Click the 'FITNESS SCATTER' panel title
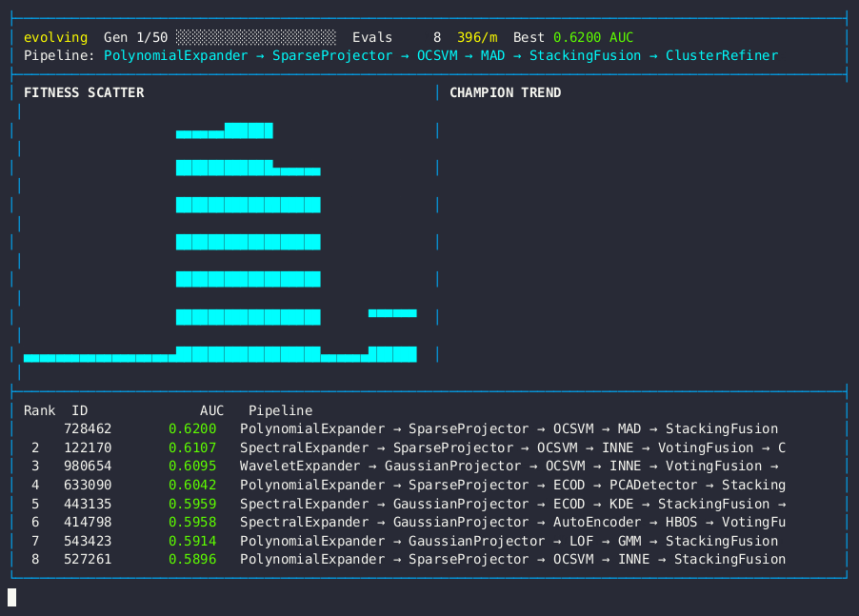 (x=84, y=92)
